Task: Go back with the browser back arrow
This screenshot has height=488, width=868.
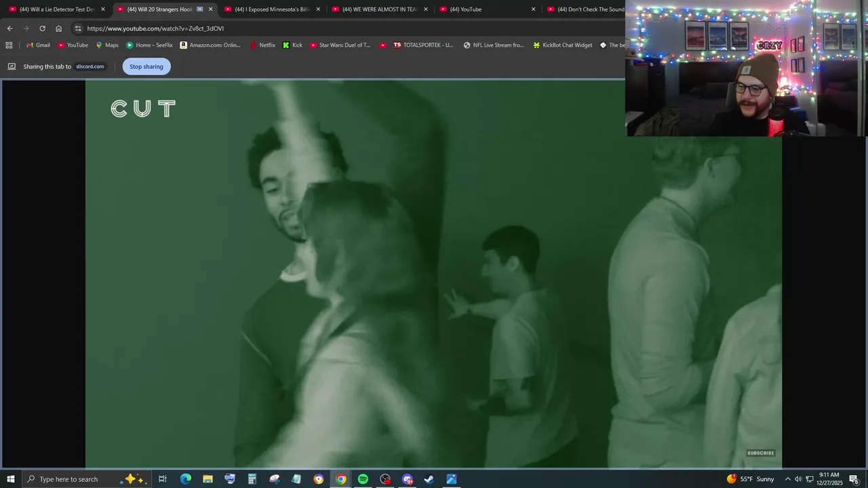Action: click(9, 28)
